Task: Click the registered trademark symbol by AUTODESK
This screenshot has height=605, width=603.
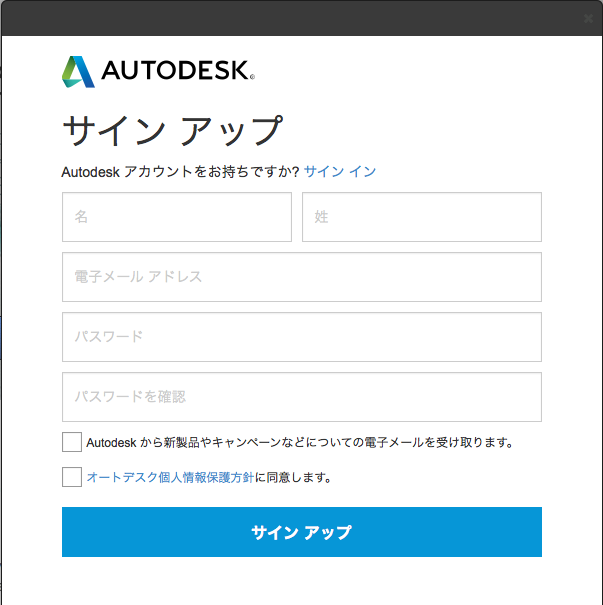Action: [252, 77]
